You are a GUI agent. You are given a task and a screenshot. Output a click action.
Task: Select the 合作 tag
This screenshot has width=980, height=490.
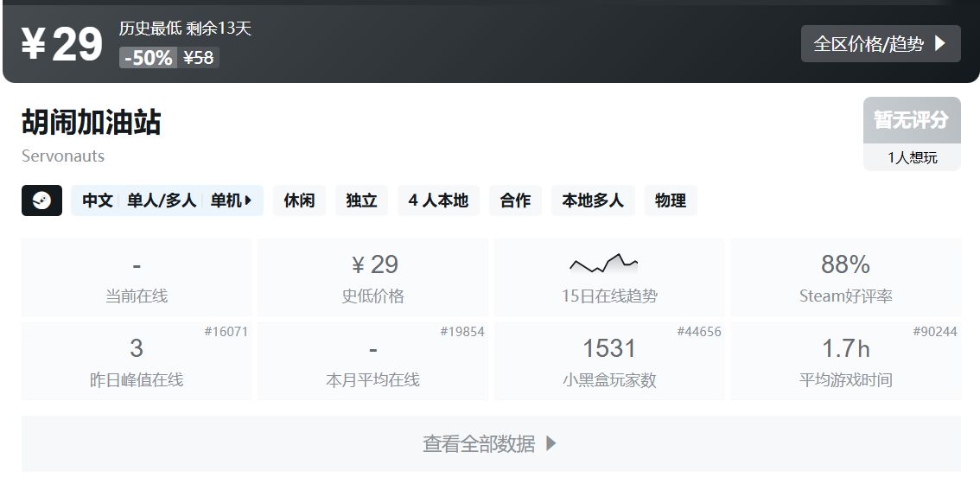tap(515, 200)
